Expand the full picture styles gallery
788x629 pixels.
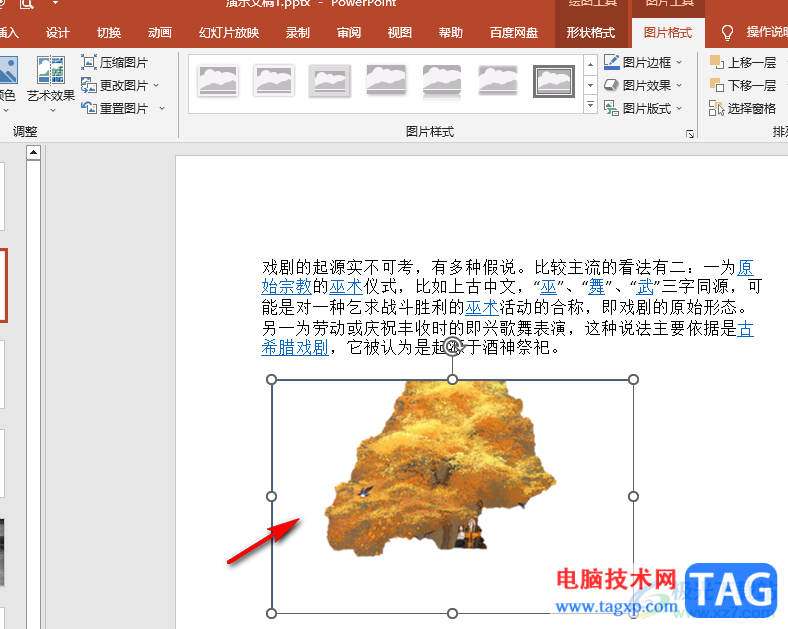coord(590,104)
